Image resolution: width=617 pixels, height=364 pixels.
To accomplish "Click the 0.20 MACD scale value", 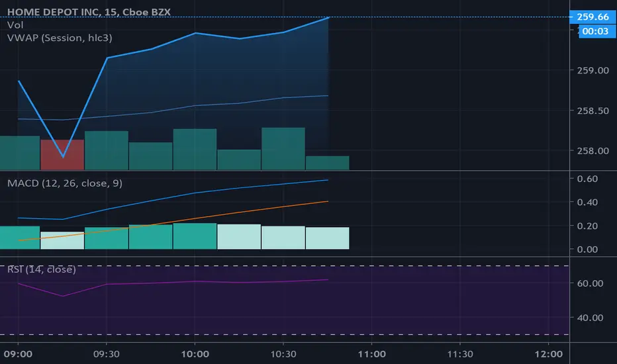I will 587,226.
